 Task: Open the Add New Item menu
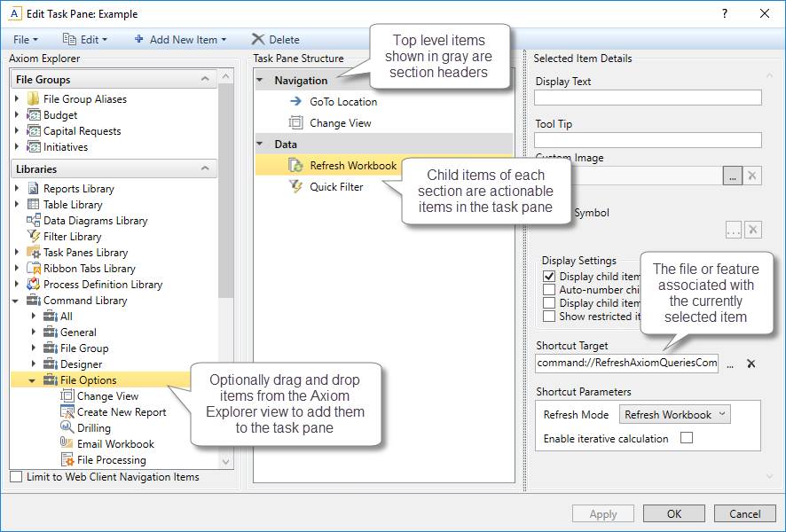(x=180, y=39)
